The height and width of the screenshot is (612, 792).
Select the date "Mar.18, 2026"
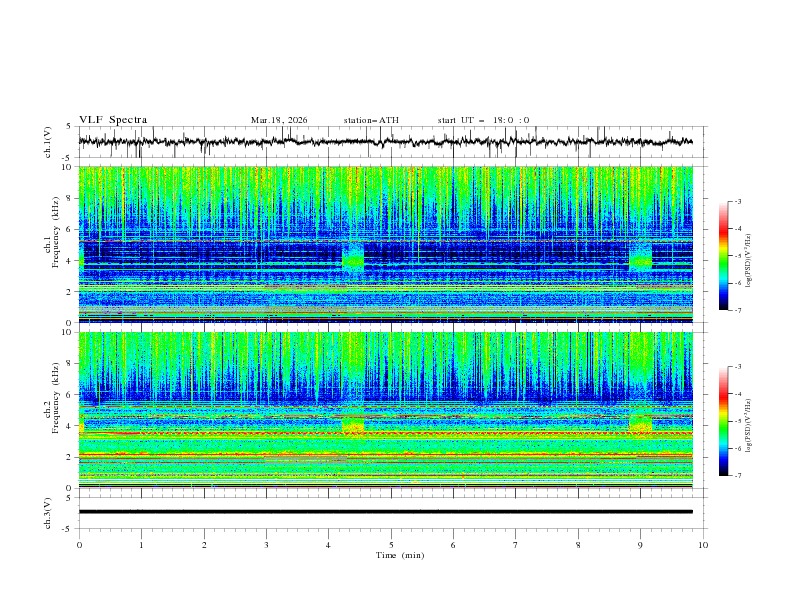point(279,120)
